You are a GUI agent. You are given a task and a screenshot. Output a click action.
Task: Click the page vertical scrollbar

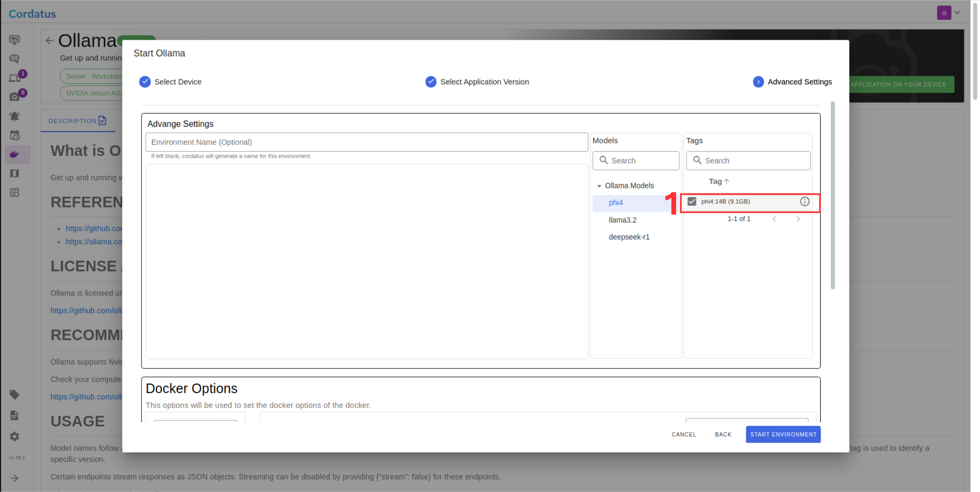pos(975,52)
